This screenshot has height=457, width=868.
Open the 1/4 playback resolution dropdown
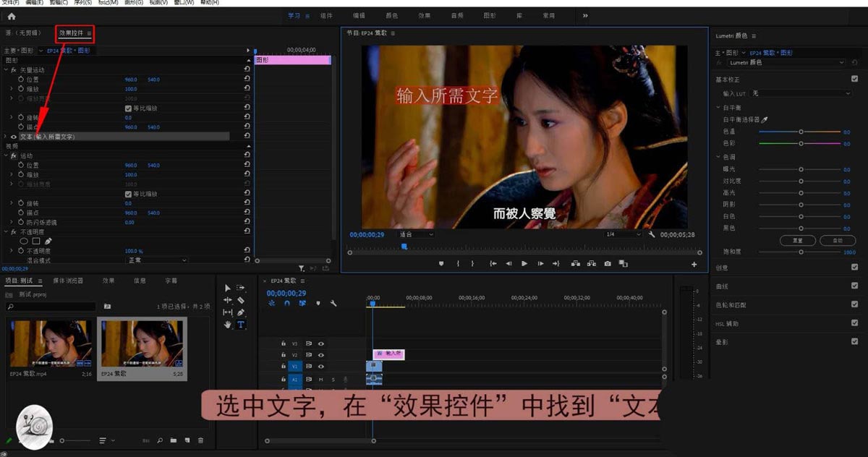pyautogui.click(x=623, y=234)
